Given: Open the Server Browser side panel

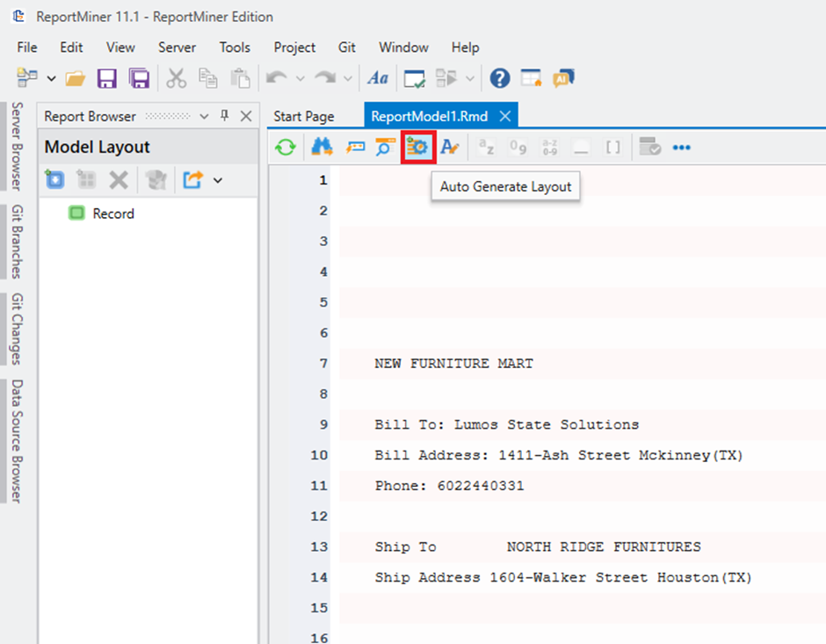Looking at the screenshot, I should [17, 146].
